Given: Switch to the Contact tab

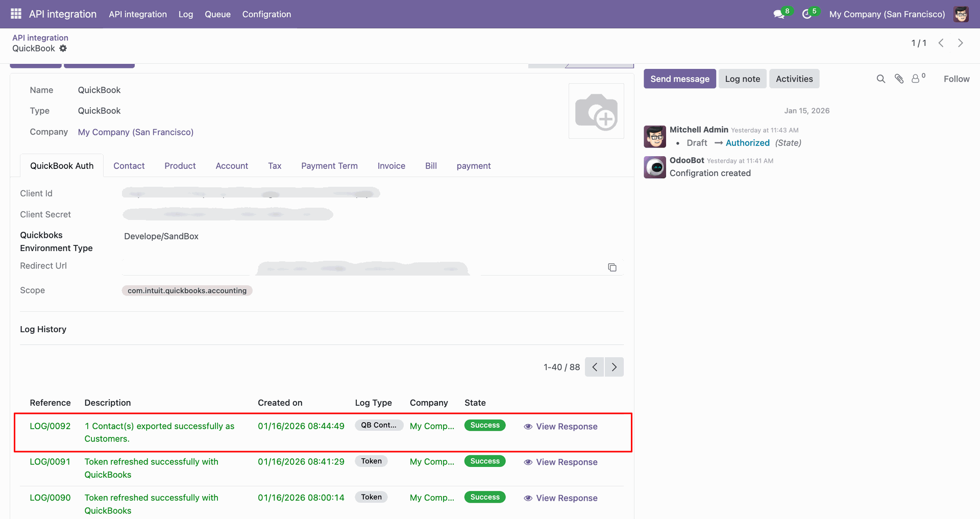Looking at the screenshot, I should pyautogui.click(x=129, y=166).
